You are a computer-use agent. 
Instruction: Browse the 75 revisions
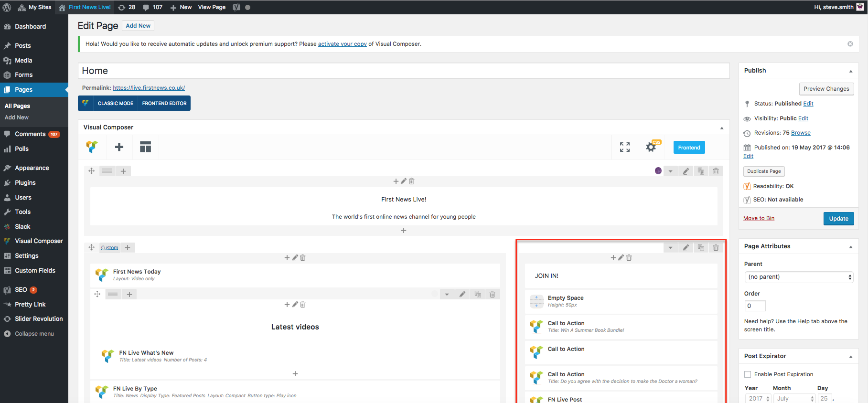click(801, 133)
